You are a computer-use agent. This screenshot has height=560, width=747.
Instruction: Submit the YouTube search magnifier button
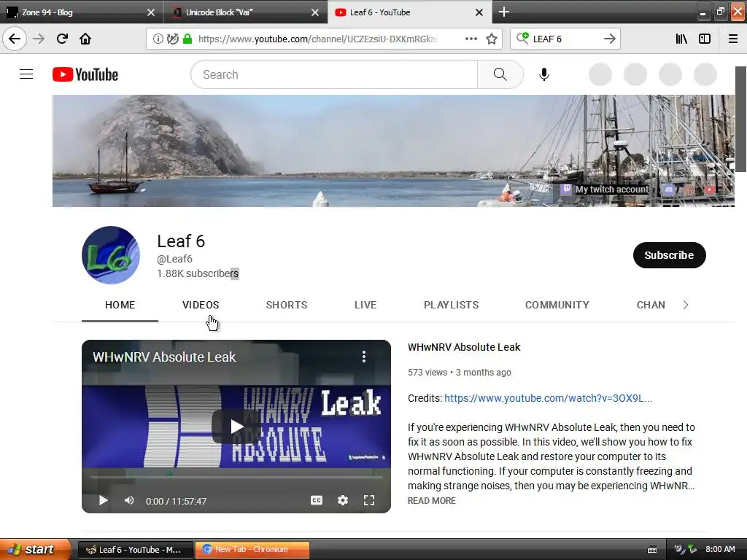(x=500, y=74)
